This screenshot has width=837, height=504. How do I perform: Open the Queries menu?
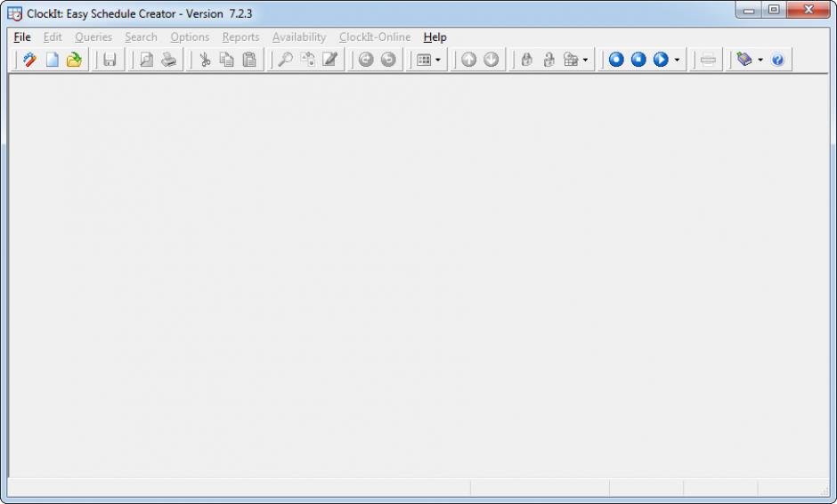[93, 37]
